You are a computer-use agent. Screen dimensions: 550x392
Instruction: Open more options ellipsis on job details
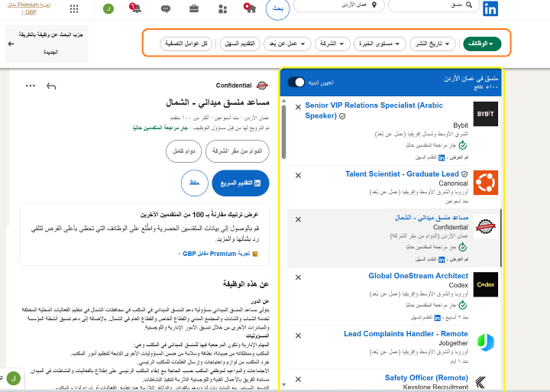(x=30, y=86)
